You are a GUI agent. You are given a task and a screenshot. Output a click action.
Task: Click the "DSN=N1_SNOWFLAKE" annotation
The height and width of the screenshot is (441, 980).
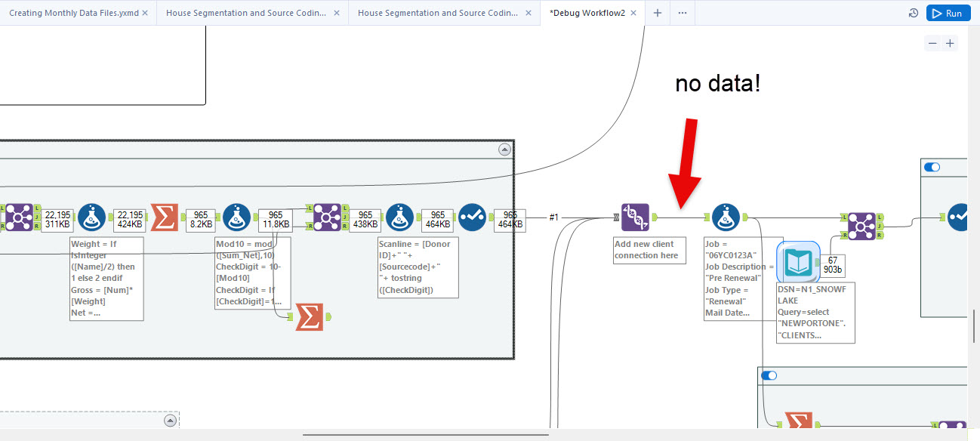pos(815,313)
